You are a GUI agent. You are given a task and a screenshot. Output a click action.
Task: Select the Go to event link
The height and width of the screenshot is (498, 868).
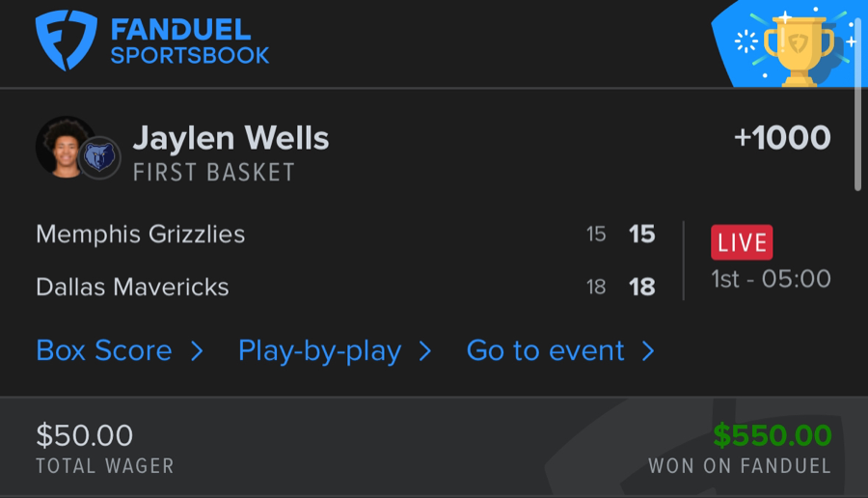[x=545, y=350]
